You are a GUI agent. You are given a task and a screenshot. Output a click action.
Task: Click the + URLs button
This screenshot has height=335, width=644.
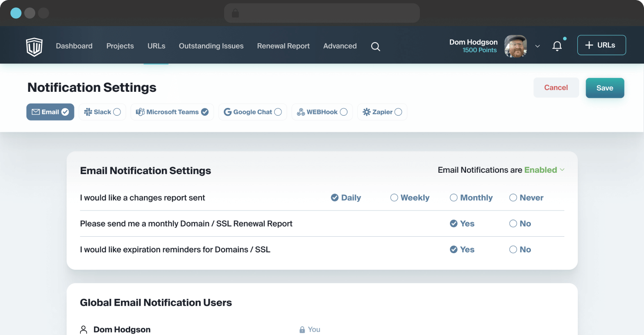coord(601,45)
